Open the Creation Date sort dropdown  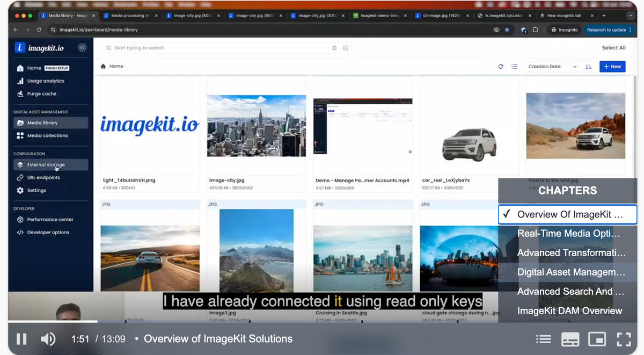pos(552,67)
